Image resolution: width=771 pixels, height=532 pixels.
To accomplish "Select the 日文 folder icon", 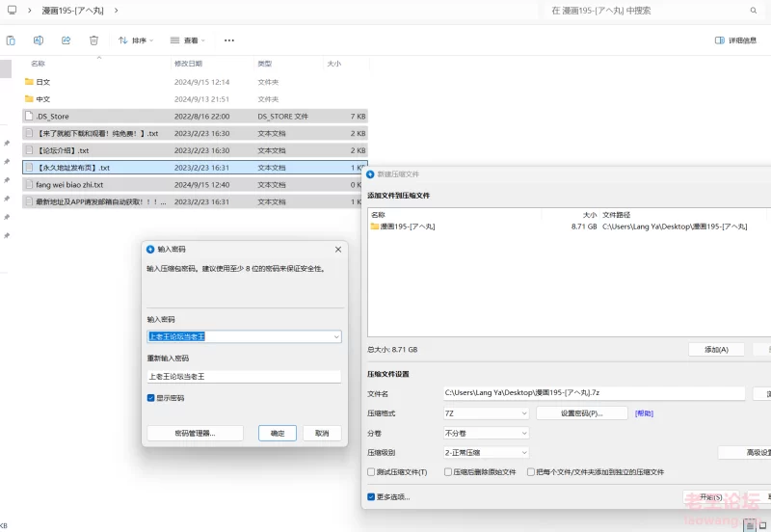I will 29,82.
